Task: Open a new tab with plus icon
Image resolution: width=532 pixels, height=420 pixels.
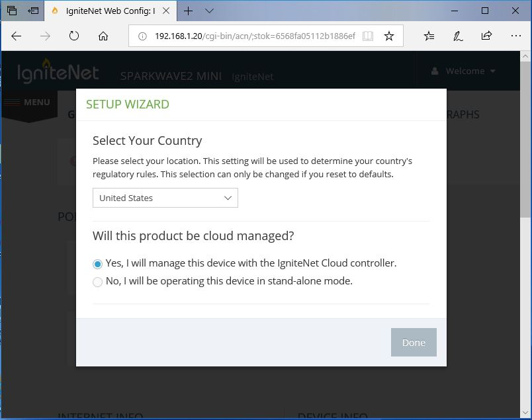Action: 189,11
